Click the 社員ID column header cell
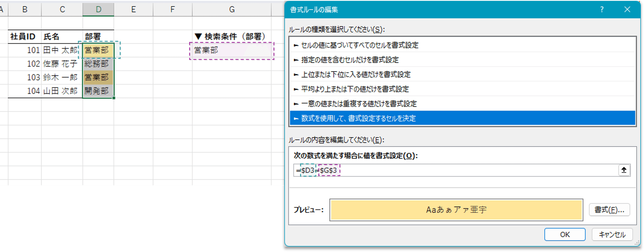This screenshot has height=252, width=644. [22, 36]
